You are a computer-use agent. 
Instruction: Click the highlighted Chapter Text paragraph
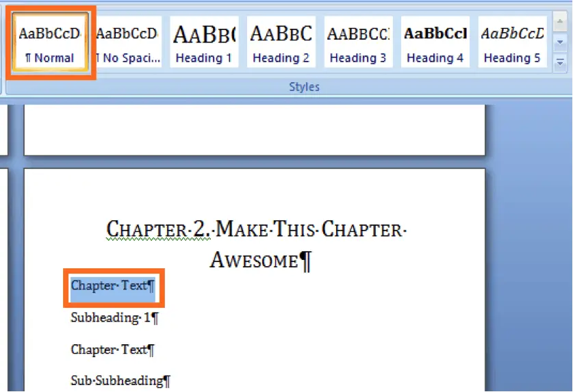click(113, 286)
